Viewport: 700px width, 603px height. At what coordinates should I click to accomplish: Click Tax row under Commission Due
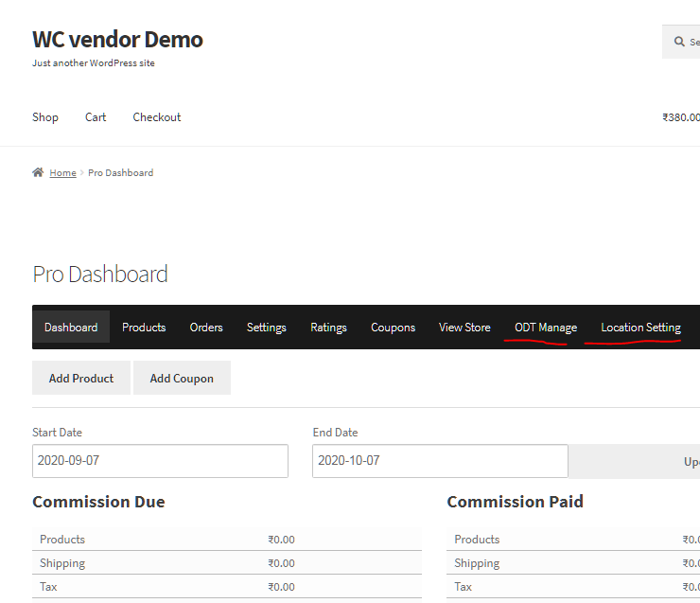(x=227, y=587)
